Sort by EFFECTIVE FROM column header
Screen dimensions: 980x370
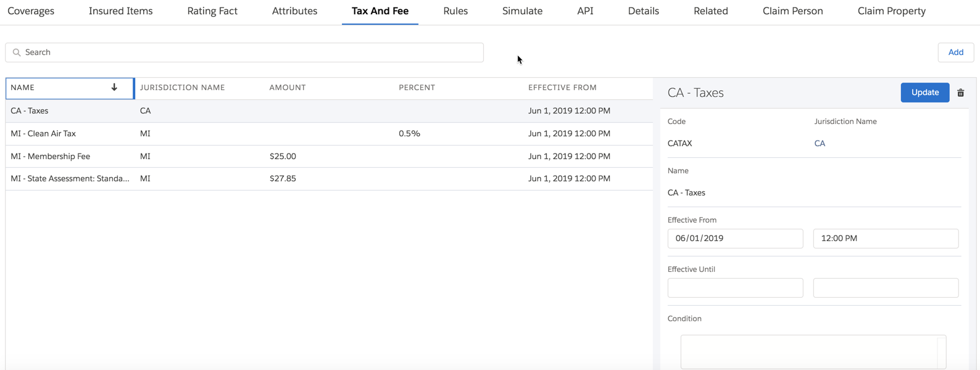tap(562, 88)
